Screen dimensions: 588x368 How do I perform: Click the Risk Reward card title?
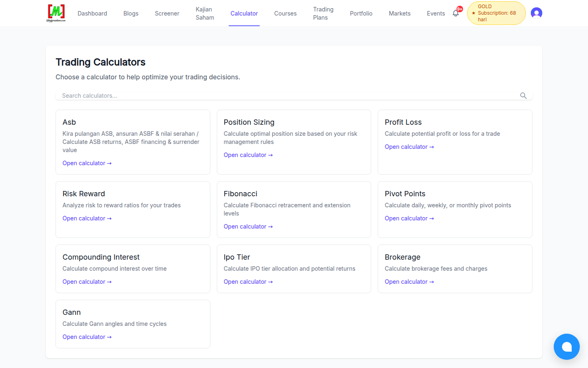coord(84,194)
